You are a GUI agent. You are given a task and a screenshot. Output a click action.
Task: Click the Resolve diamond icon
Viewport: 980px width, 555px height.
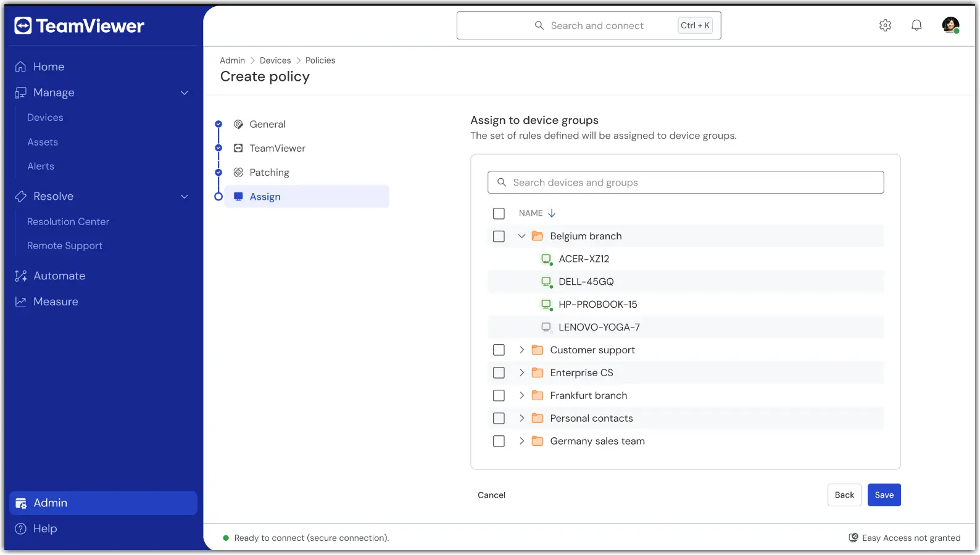coord(20,196)
